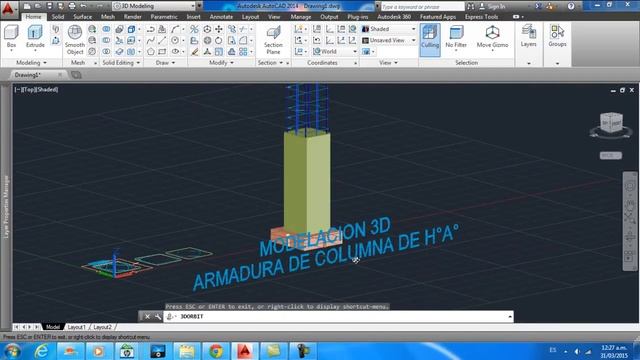Choose the Polyline draw tool
This screenshot has height=360, width=640.
(x=151, y=29)
